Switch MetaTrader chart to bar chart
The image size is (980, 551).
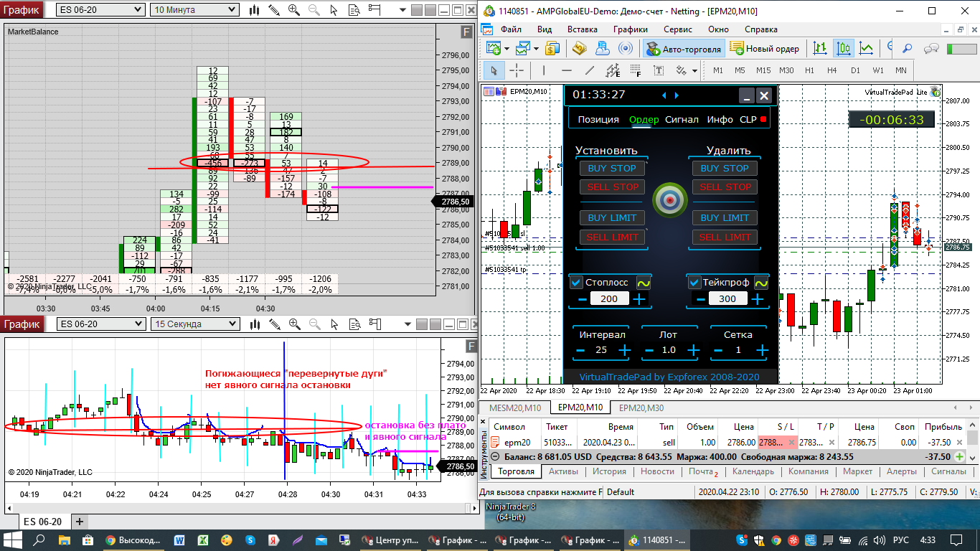[x=821, y=48]
